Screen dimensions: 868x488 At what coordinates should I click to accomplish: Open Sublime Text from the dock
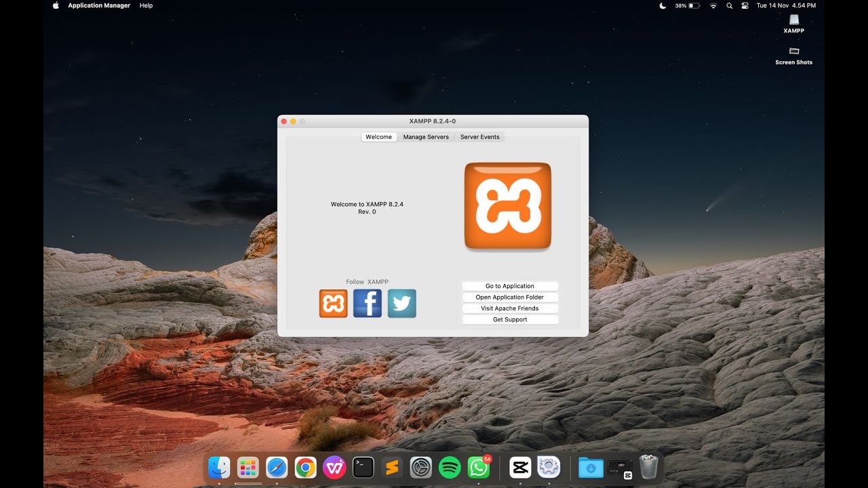point(392,467)
